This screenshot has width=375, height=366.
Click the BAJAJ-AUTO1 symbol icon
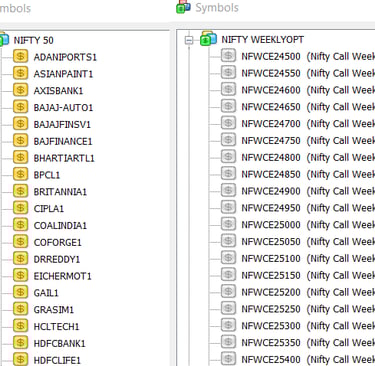tap(20, 107)
